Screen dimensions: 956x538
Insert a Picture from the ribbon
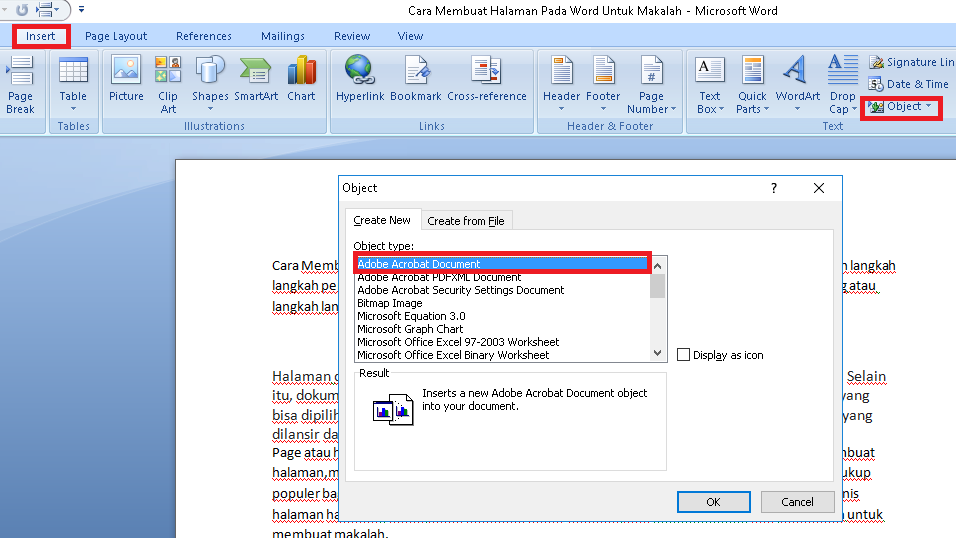coord(126,80)
